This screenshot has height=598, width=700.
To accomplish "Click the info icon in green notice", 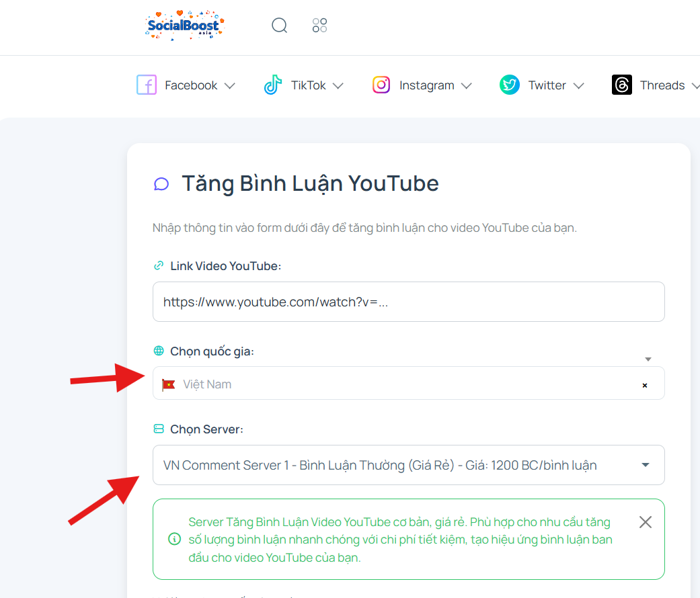I will tap(174, 539).
